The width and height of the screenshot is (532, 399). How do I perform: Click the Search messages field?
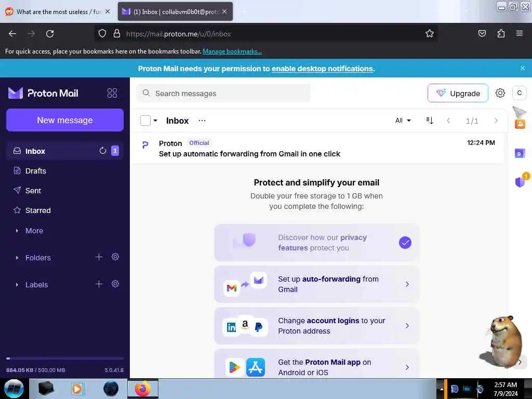coord(223,94)
